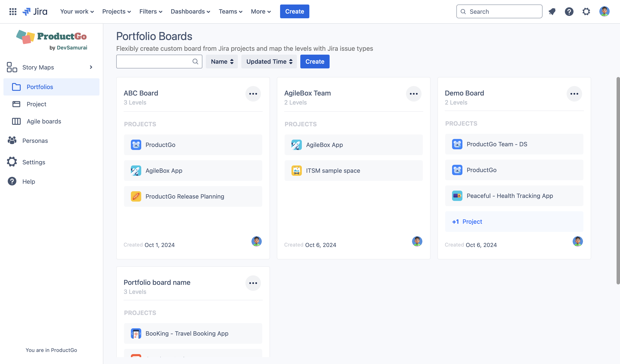This screenshot has height=364, width=620.
Task: Open the user profile avatar in top bar
Action: pos(604,11)
